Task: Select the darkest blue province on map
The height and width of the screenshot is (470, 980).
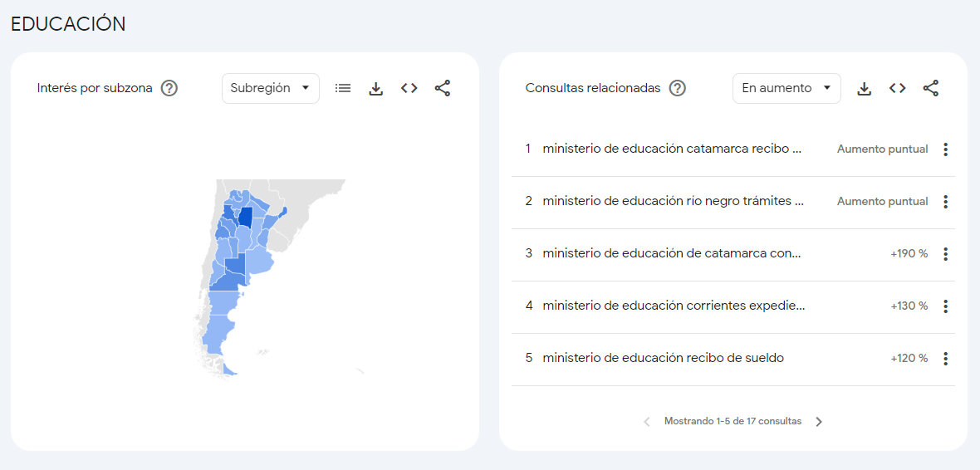Action: click(245, 218)
